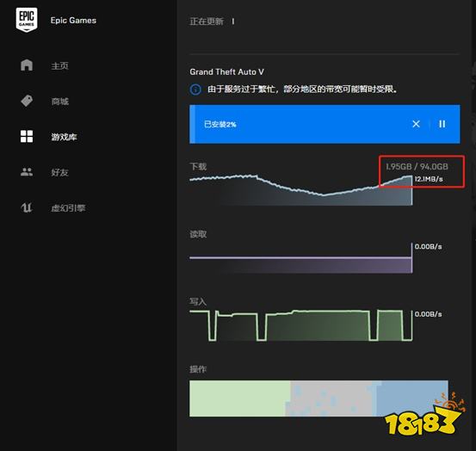Click the 写入 write graph
The height and width of the screenshot is (451, 476).
coord(301,325)
